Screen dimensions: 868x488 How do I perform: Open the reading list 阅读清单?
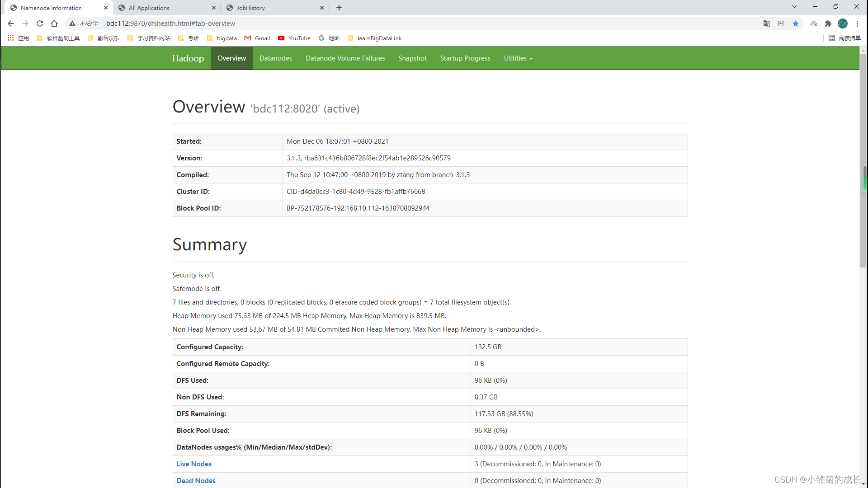coord(844,38)
